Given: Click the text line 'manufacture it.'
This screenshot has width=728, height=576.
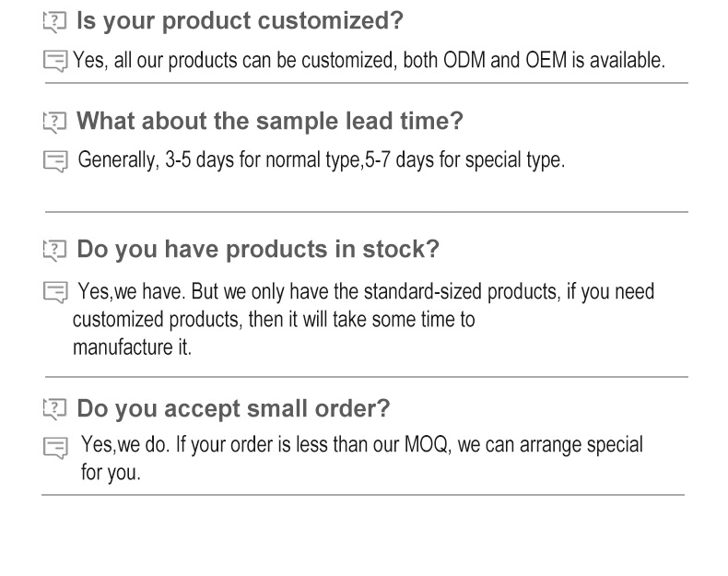Looking at the screenshot, I should coord(132,349).
